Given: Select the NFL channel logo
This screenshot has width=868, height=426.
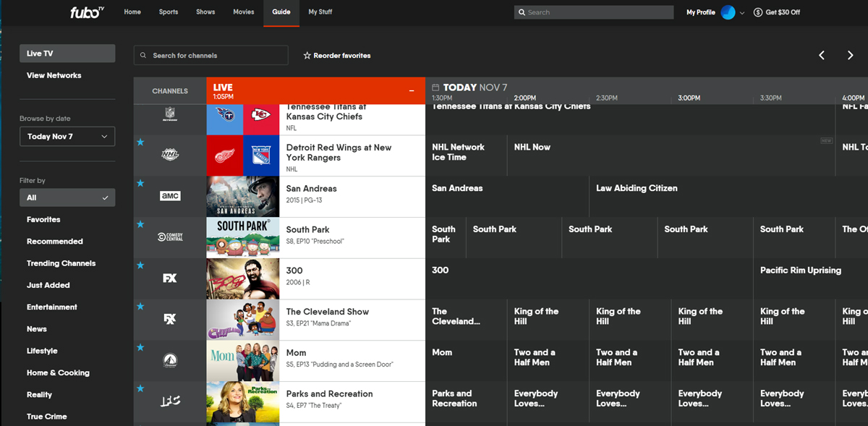Looking at the screenshot, I should click(x=169, y=112).
